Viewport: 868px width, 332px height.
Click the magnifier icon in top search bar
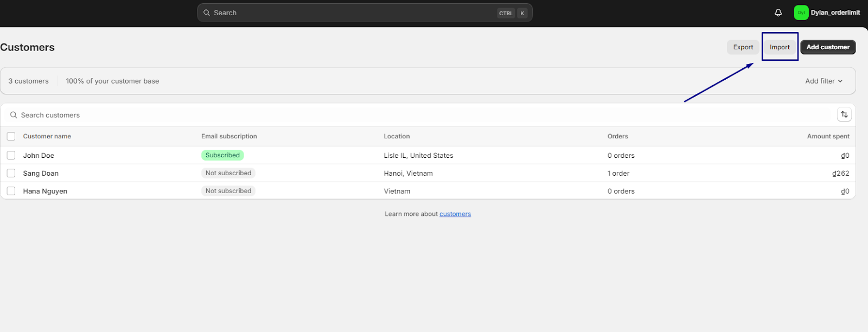[207, 12]
